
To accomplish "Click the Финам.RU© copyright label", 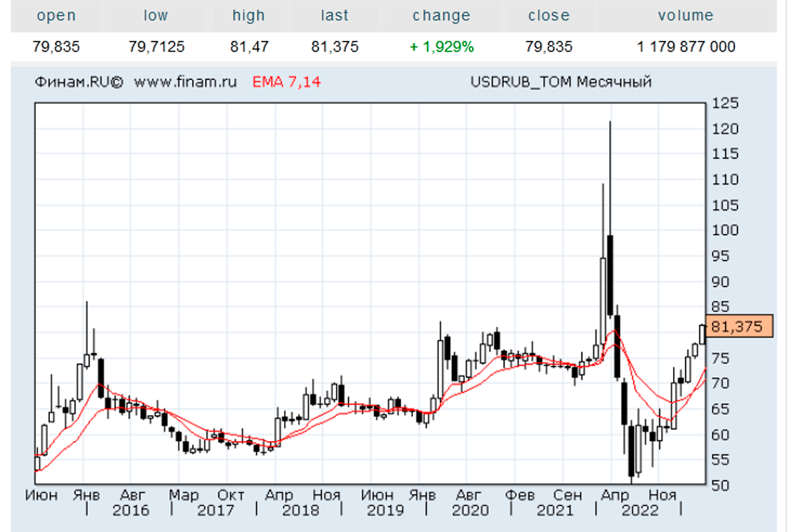I will click(x=79, y=81).
